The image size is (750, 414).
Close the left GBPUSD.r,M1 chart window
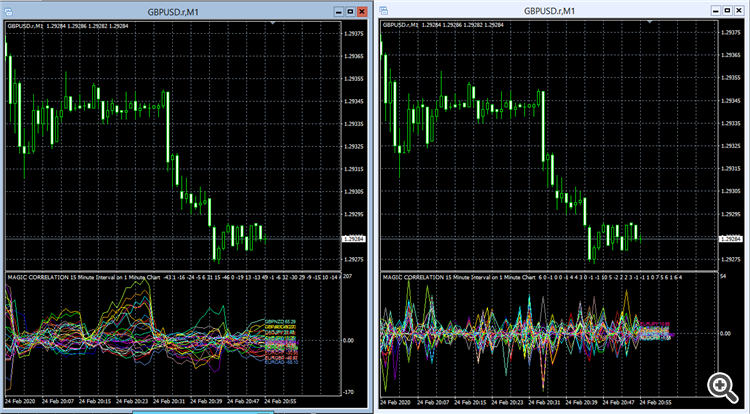(x=362, y=11)
